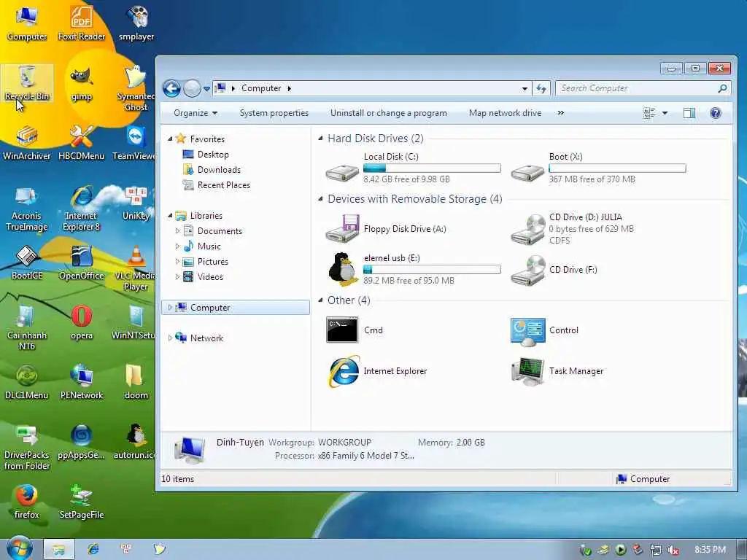Select the CD Drive (F:) item
This screenshot has width=747, height=560.
point(554,270)
